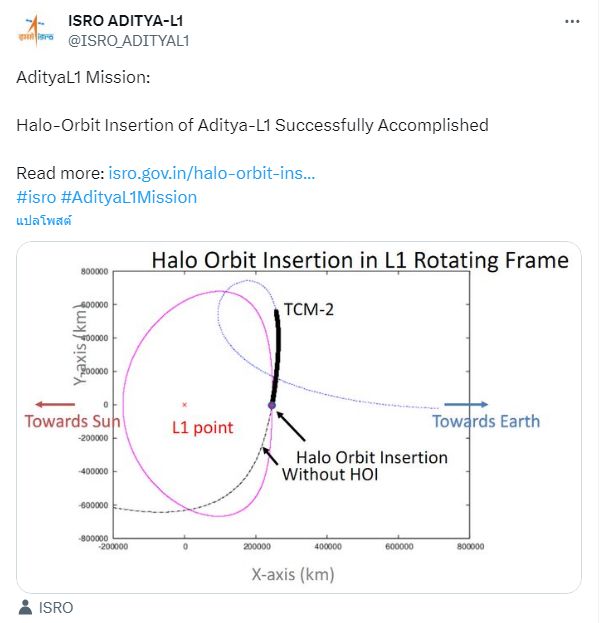
Task: Click the red L1 point text label
Action: click(x=202, y=428)
